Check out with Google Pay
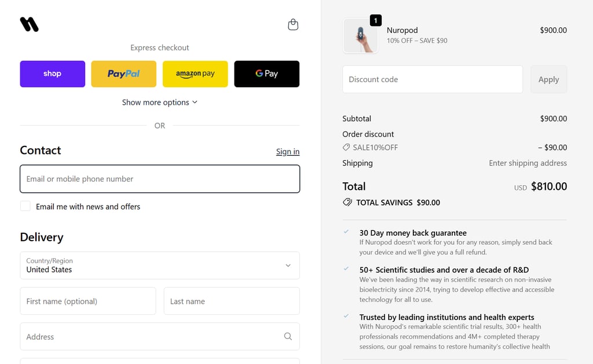This screenshot has height=364, width=593. pos(266,73)
